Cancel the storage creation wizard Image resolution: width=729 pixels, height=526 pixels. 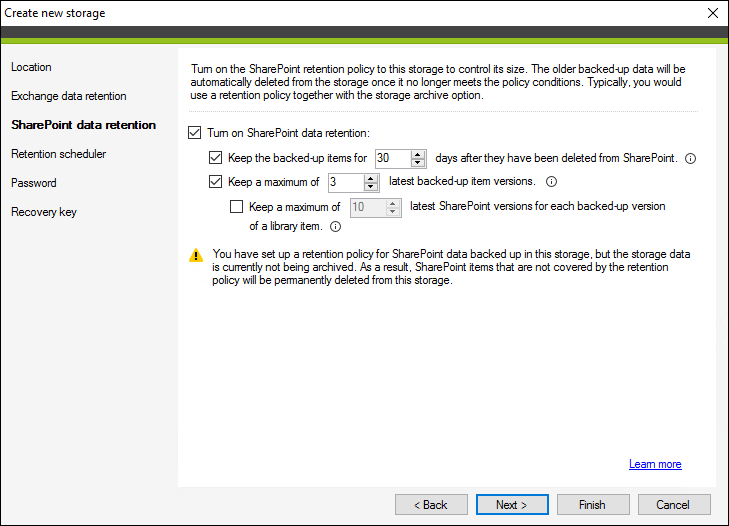pyautogui.click(x=674, y=505)
